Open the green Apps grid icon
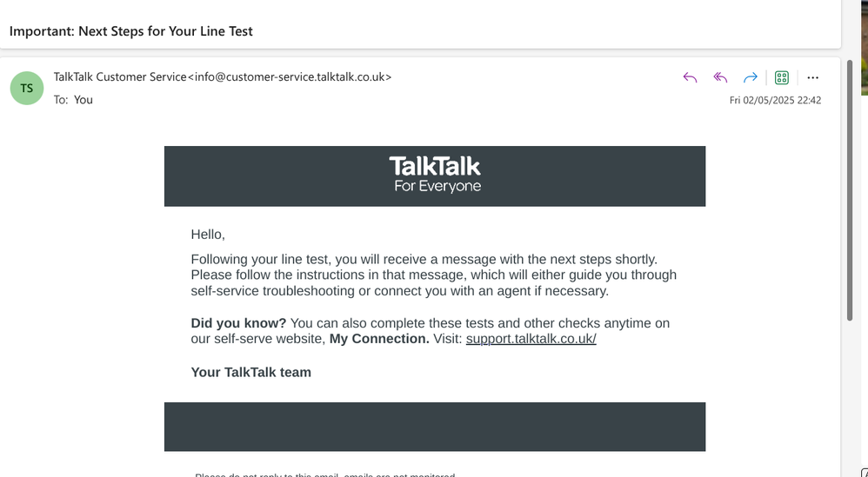Image resolution: width=868 pixels, height=477 pixels. 781,77
